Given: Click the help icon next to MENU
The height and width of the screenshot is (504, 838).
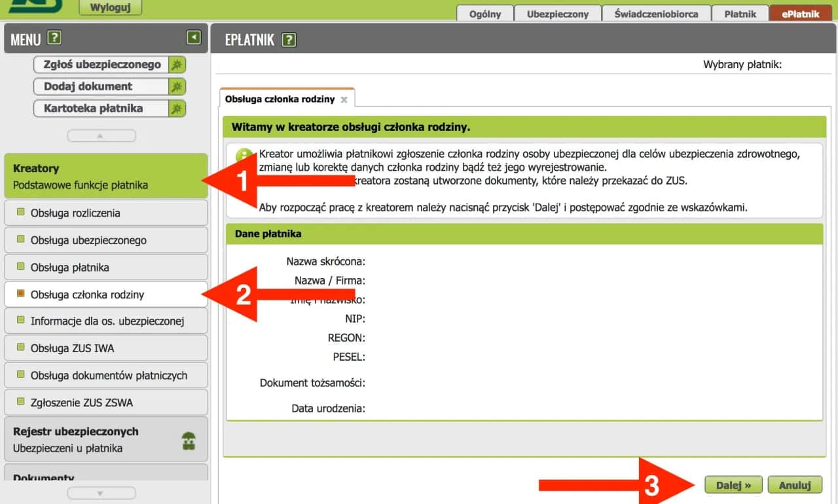Looking at the screenshot, I should pos(55,38).
